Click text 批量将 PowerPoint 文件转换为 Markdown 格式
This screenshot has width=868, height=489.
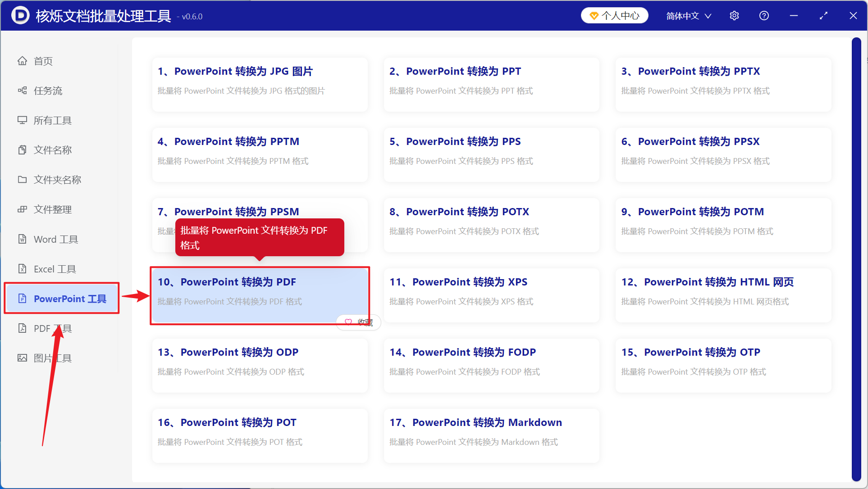pos(473,442)
